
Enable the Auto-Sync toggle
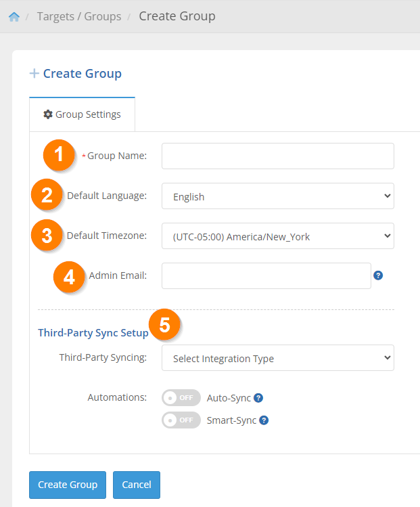tap(181, 398)
